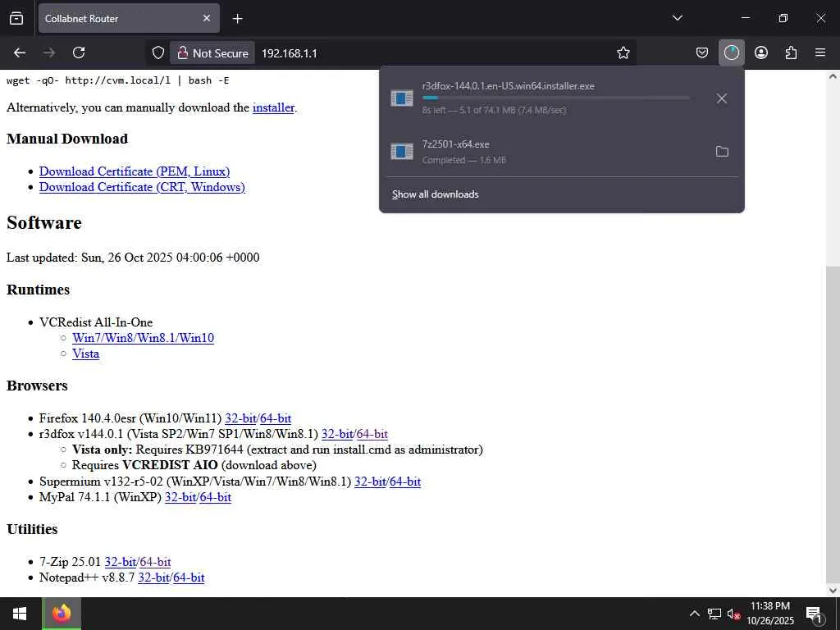Show hidden system tray icons
Screen dimensions: 840x630
pyautogui.click(x=694, y=614)
